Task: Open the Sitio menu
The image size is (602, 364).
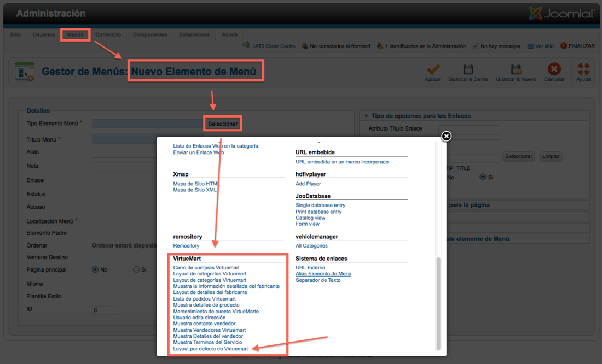Action: tap(15, 34)
